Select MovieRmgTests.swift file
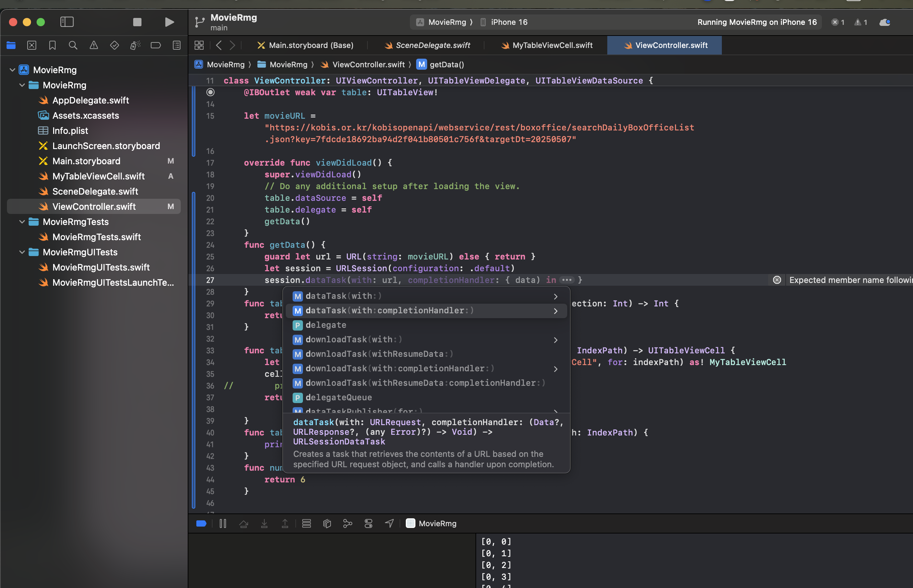 click(x=96, y=237)
